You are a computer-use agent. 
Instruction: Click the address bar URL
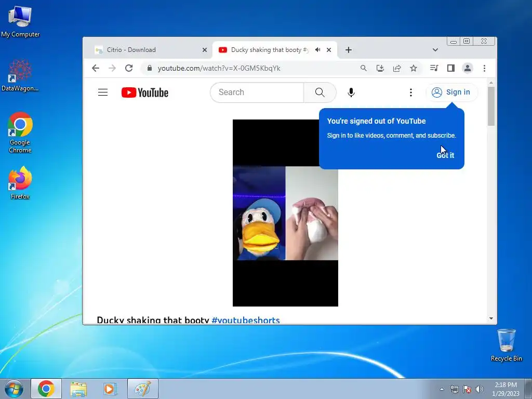219,68
